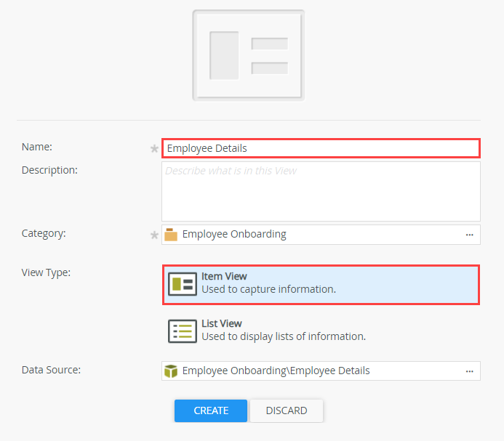The height and width of the screenshot is (441, 504).
Task: Select the "Used to capture information" option
Action: click(x=268, y=289)
